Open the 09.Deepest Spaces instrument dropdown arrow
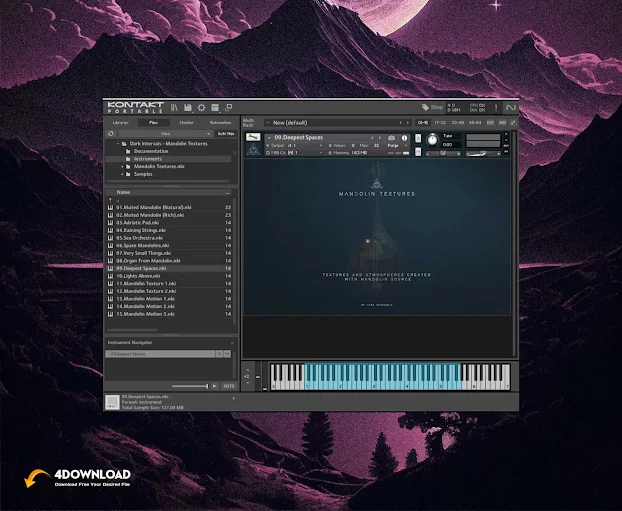Screen dimensions: 622x511 click(269, 138)
